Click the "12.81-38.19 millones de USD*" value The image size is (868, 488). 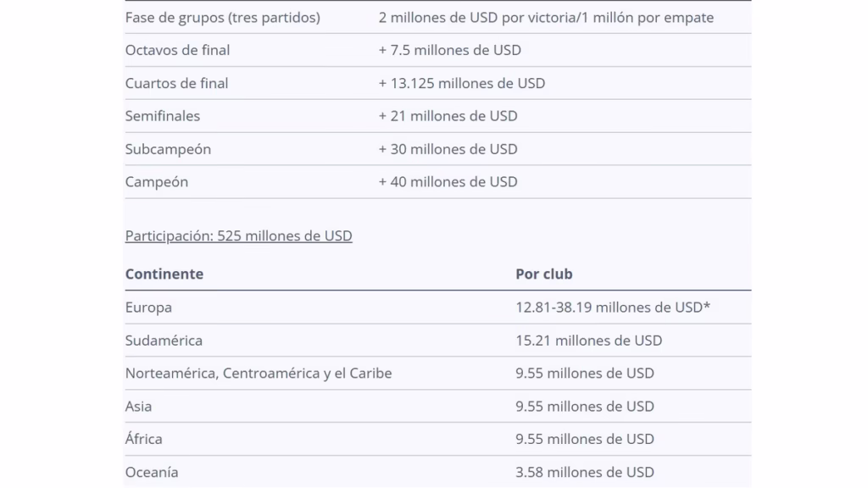point(613,307)
